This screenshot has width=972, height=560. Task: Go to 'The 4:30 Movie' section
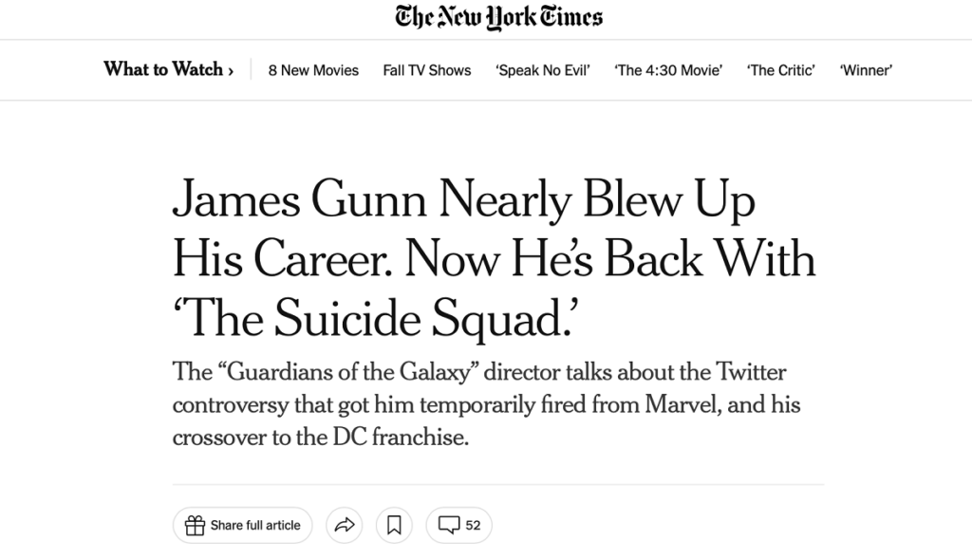tap(668, 70)
